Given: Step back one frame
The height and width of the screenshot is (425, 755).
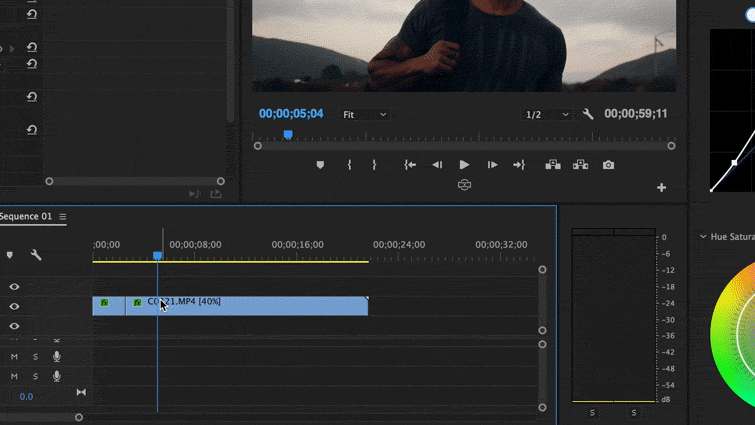Looking at the screenshot, I should 437,165.
